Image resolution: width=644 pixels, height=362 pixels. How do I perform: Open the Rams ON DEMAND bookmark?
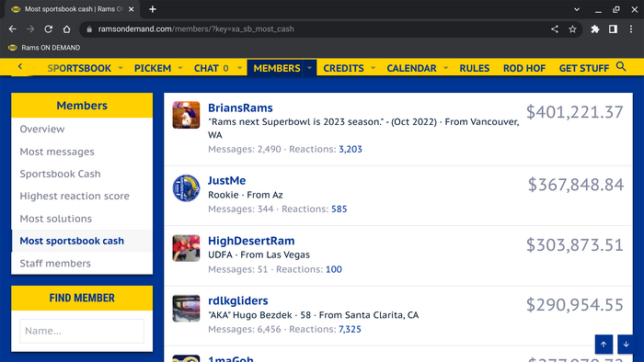44,48
